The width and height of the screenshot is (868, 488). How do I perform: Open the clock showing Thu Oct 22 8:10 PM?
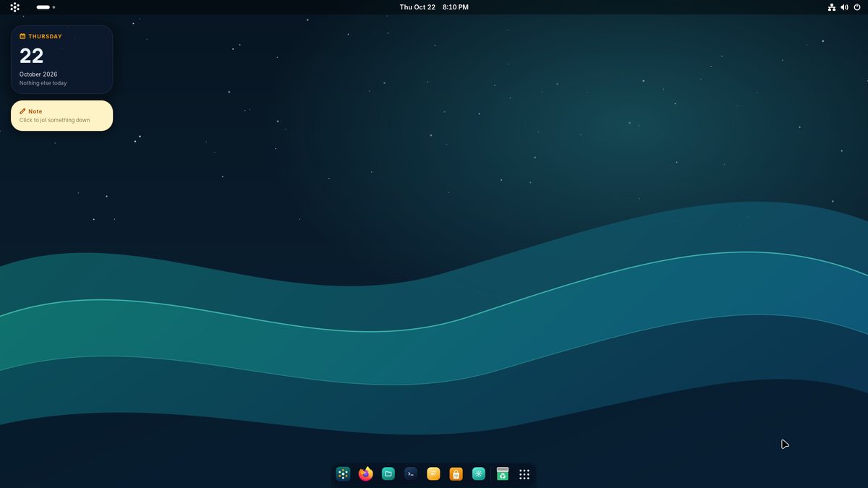[x=434, y=7]
